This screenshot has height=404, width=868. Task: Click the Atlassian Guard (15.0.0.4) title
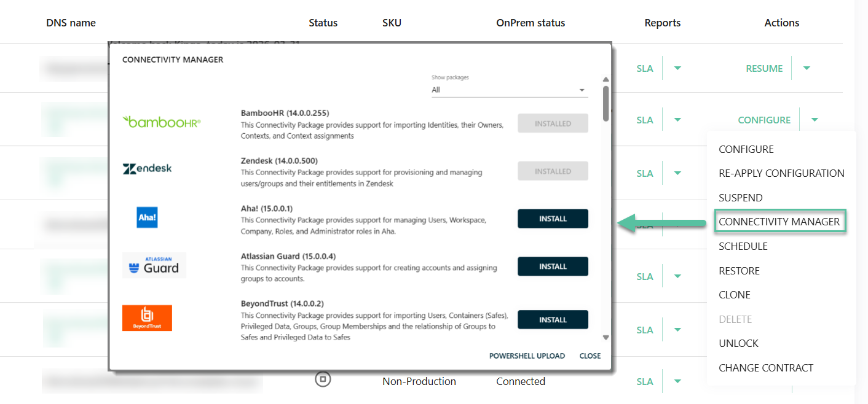tap(288, 256)
